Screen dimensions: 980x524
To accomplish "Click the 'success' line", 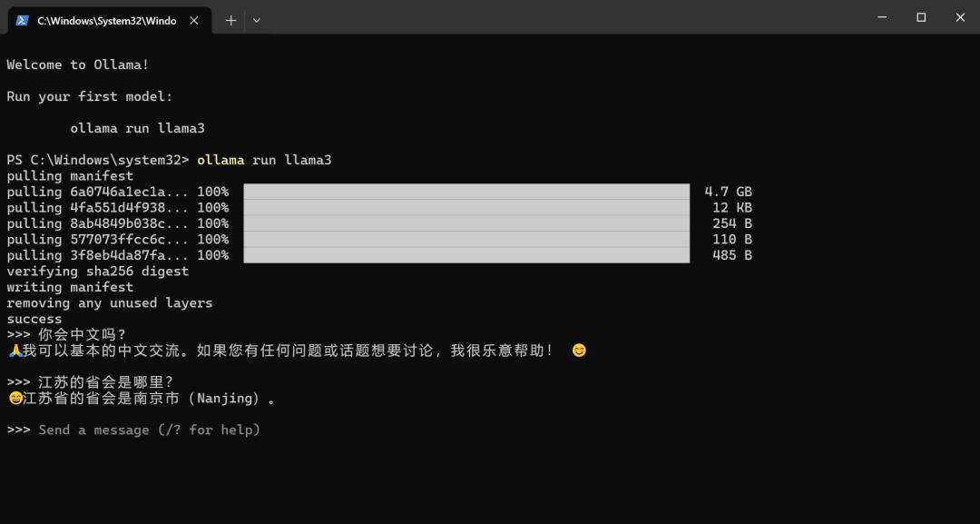I will (x=34, y=320).
